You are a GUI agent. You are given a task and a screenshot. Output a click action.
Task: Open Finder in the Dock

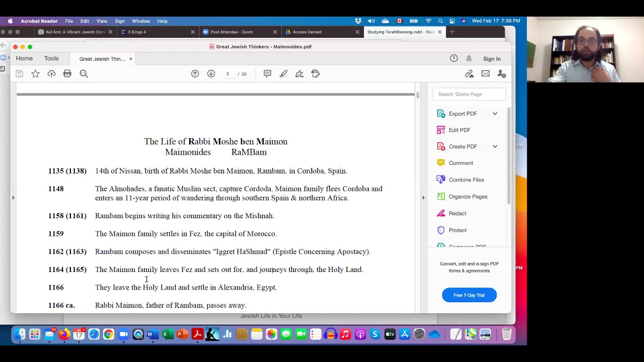click(20, 334)
